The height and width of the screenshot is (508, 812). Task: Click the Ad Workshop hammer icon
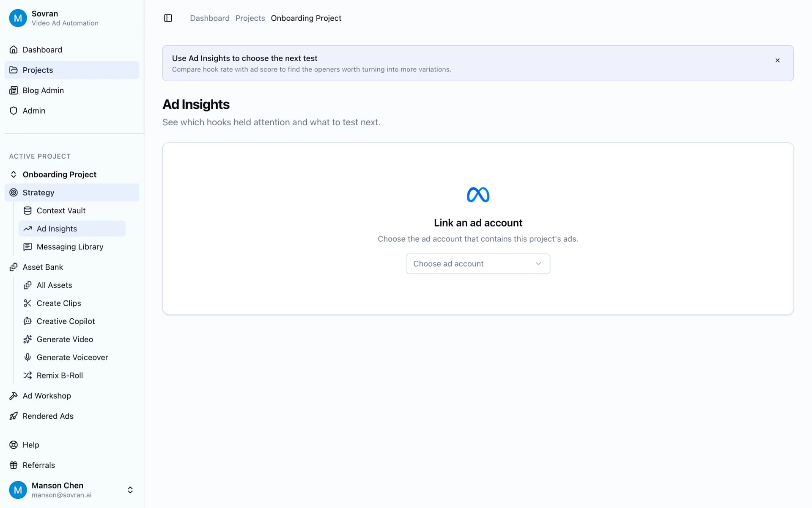click(14, 396)
